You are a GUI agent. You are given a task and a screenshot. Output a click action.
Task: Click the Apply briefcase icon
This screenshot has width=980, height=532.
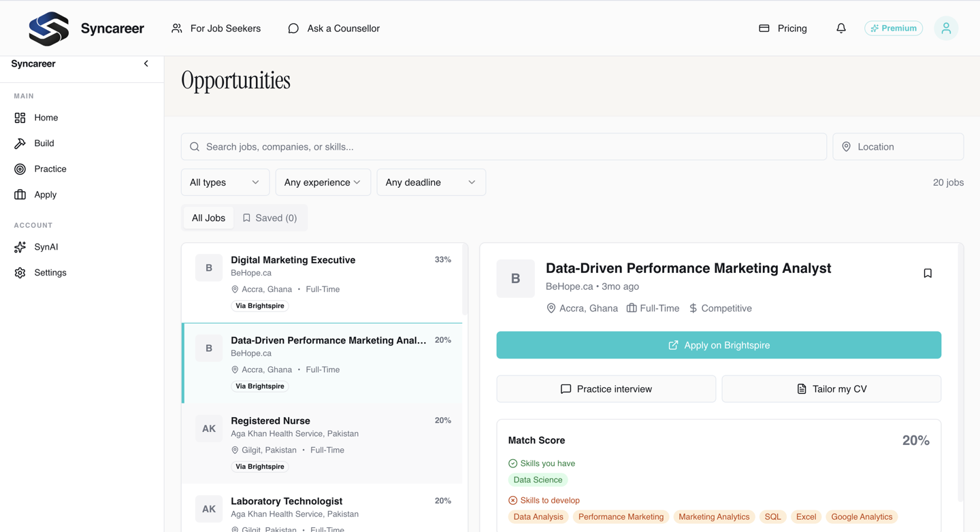coord(20,195)
